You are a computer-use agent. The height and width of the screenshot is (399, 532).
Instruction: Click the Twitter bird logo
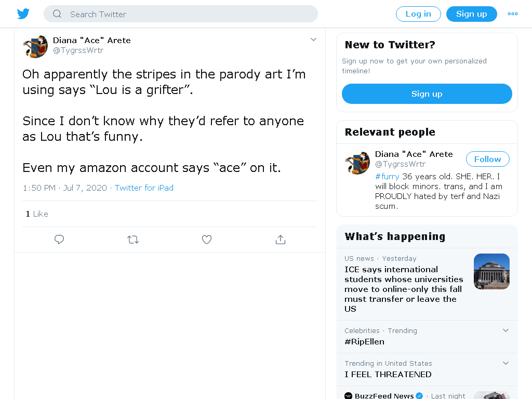23,14
